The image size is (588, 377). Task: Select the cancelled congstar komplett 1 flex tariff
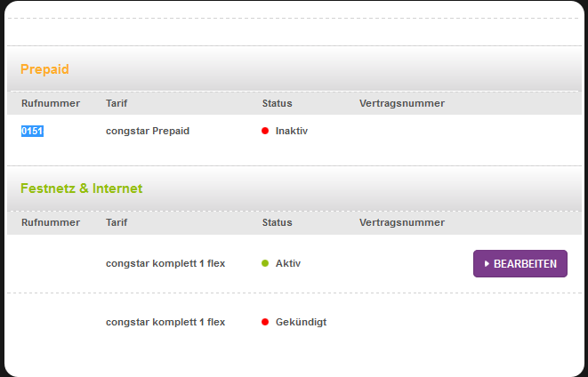tap(165, 322)
